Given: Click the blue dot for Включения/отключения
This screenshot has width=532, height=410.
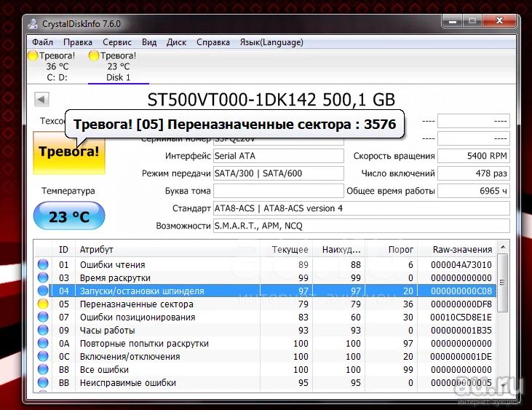Looking at the screenshot, I should [43, 356].
